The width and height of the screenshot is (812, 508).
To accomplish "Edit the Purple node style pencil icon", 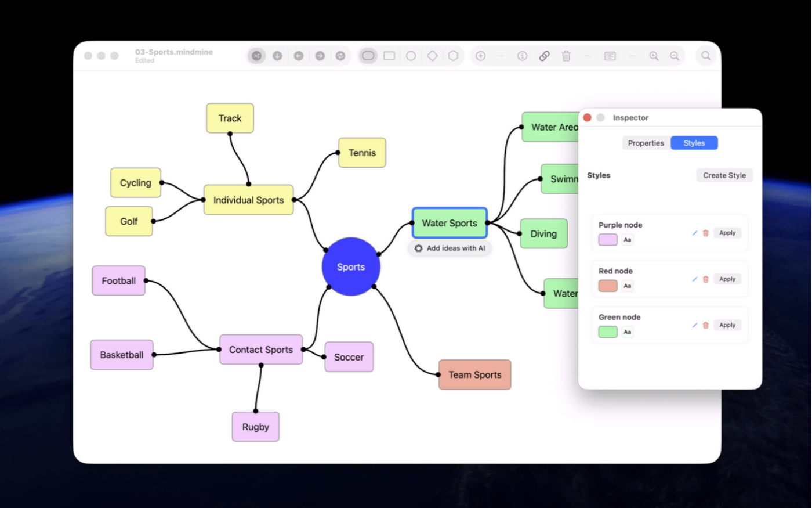I will tap(694, 233).
